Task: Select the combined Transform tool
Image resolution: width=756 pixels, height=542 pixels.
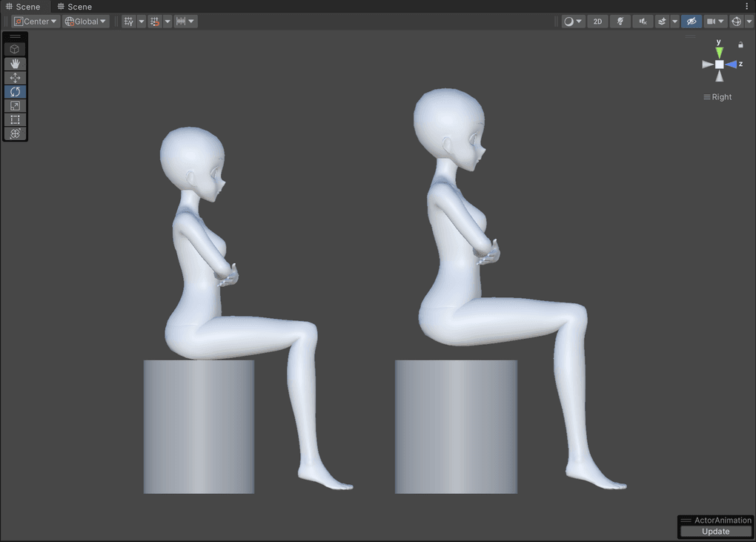Action: [x=15, y=133]
